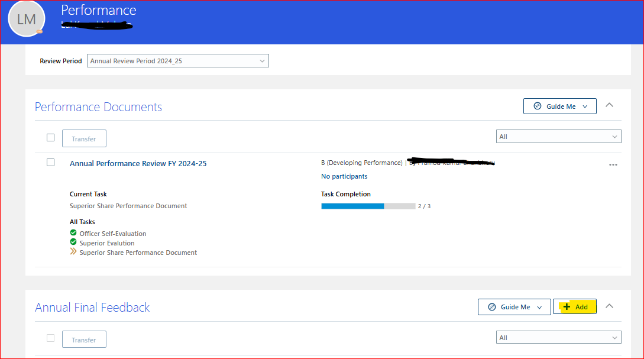Check the Annual Performance Review FY 2024-25 checkbox
Screen dimensions: 644x359
50,162
